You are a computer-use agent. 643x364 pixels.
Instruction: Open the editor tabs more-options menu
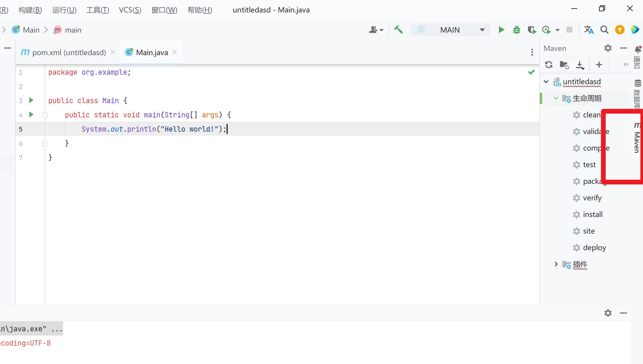pyautogui.click(x=532, y=52)
